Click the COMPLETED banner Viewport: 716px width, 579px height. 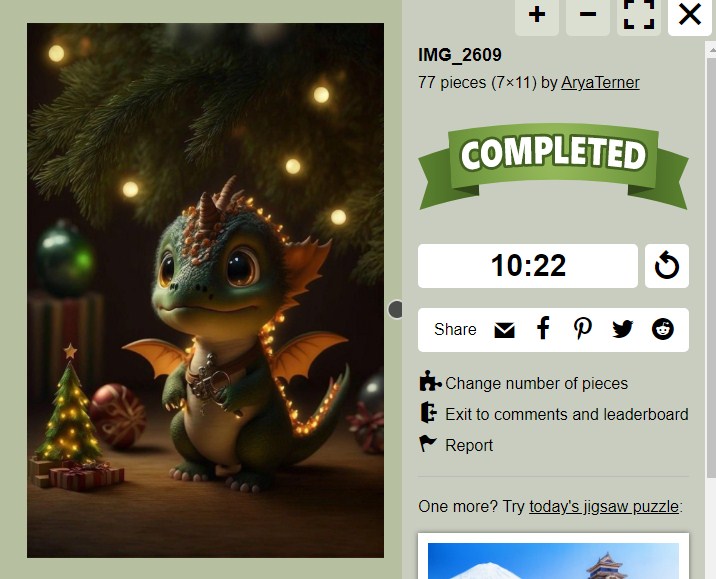click(x=553, y=166)
